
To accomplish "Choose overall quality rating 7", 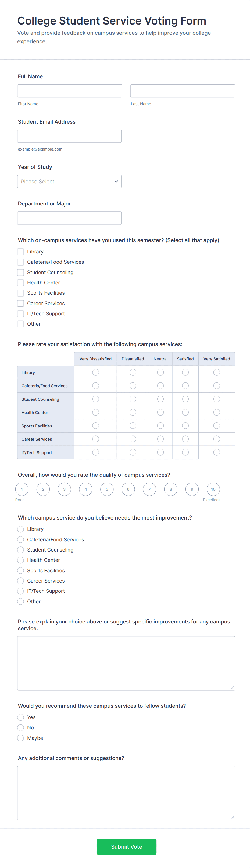I will 149,489.
